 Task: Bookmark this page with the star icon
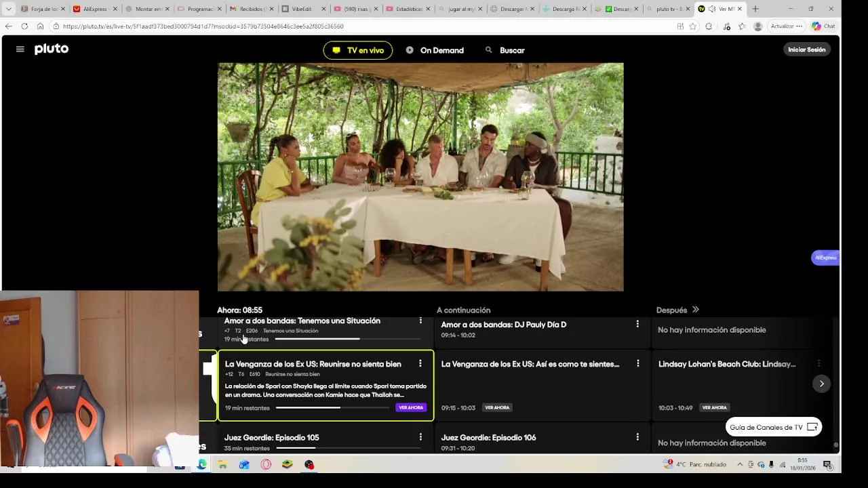[692, 26]
